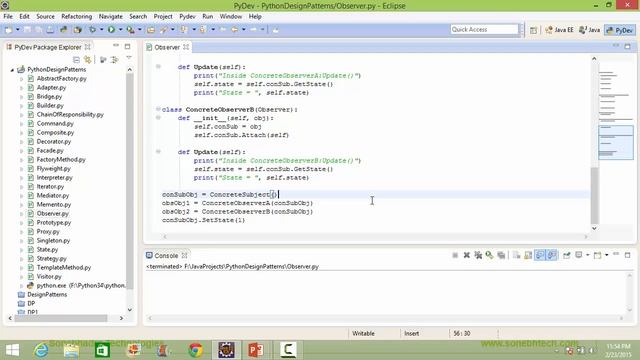
Task: Toggle Show Console on standard error change
Action: [x=552, y=256]
